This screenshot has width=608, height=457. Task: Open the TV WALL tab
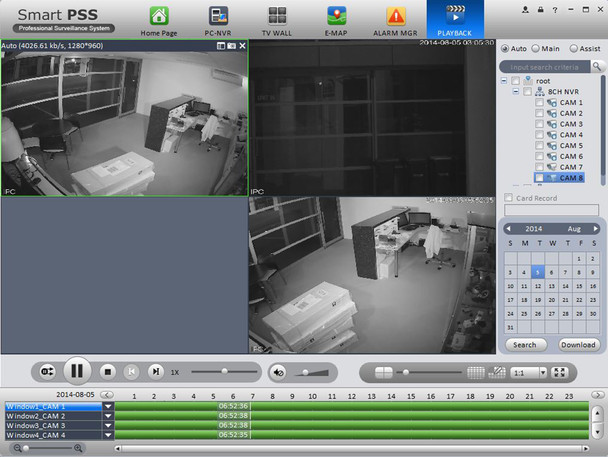coord(277,22)
